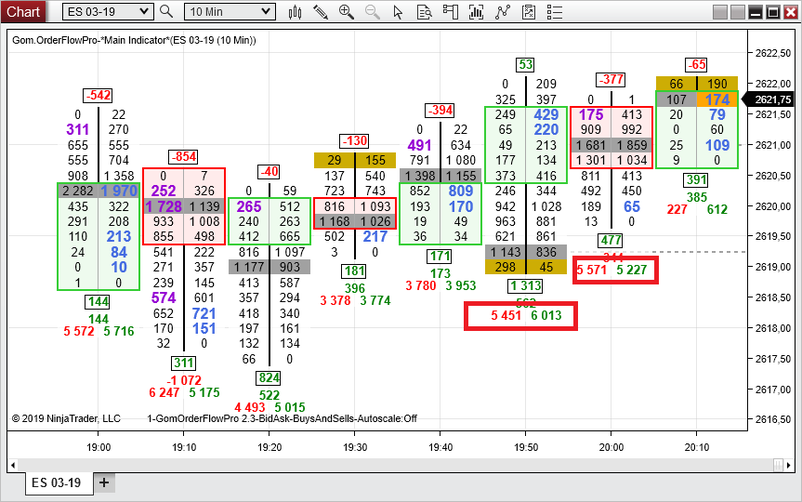
Task: Click the 6 247 red sell total
Action: [164, 392]
